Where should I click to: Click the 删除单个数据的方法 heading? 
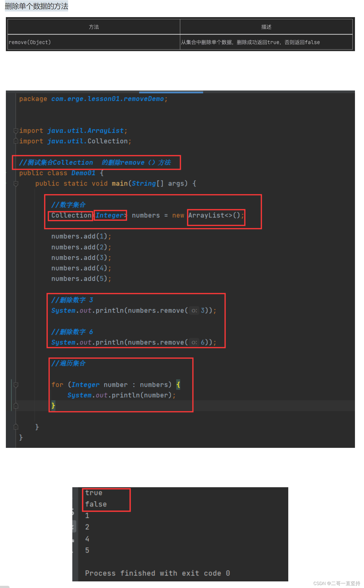click(x=36, y=6)
